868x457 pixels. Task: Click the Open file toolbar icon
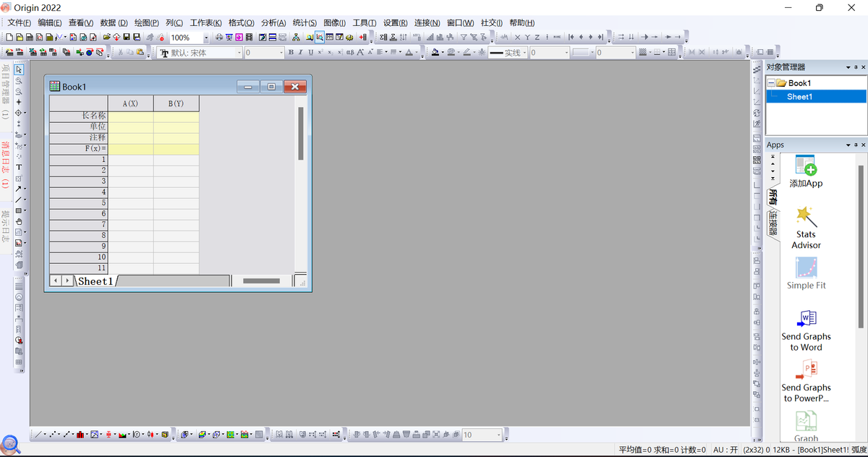(x=106, y=37)
